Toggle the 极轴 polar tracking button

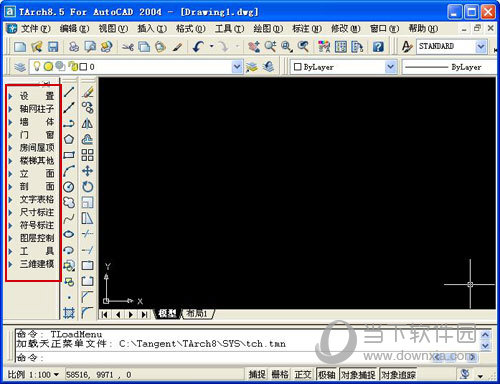tap(326, 375)
